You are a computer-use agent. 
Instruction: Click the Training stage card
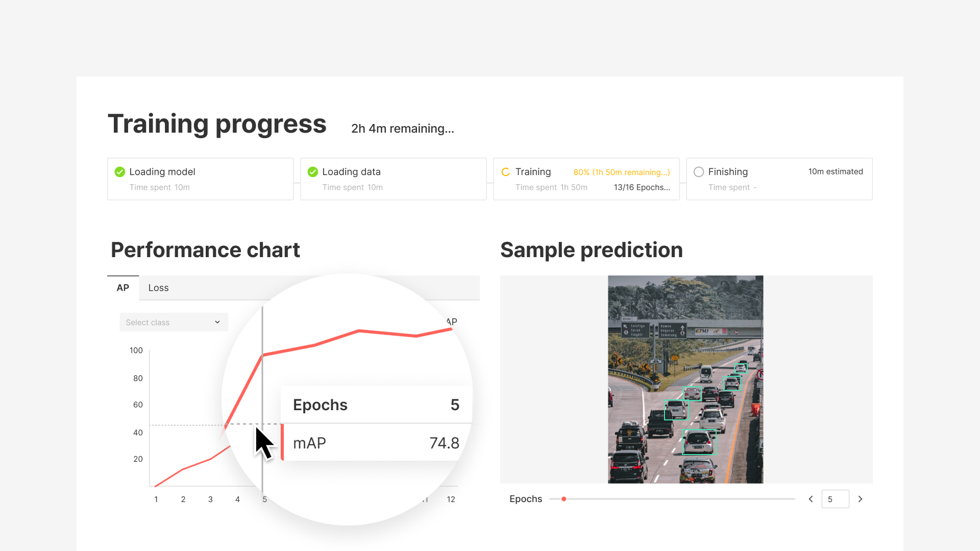586,179
